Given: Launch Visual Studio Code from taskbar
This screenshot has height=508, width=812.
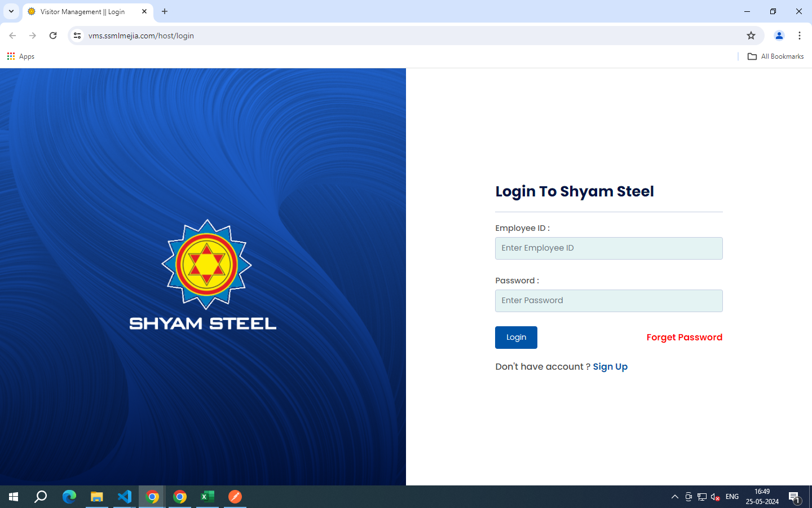Looking at the screenshot, I should click(125, 497).
